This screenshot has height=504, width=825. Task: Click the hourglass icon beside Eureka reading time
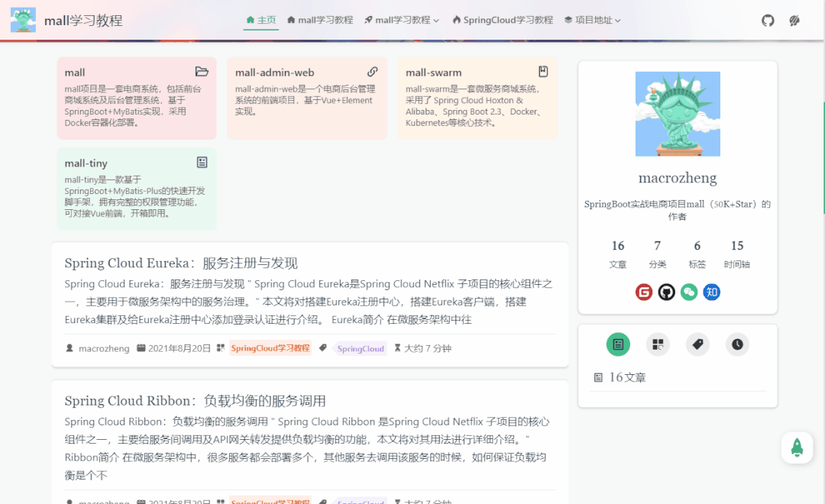[x=397, y=347]
